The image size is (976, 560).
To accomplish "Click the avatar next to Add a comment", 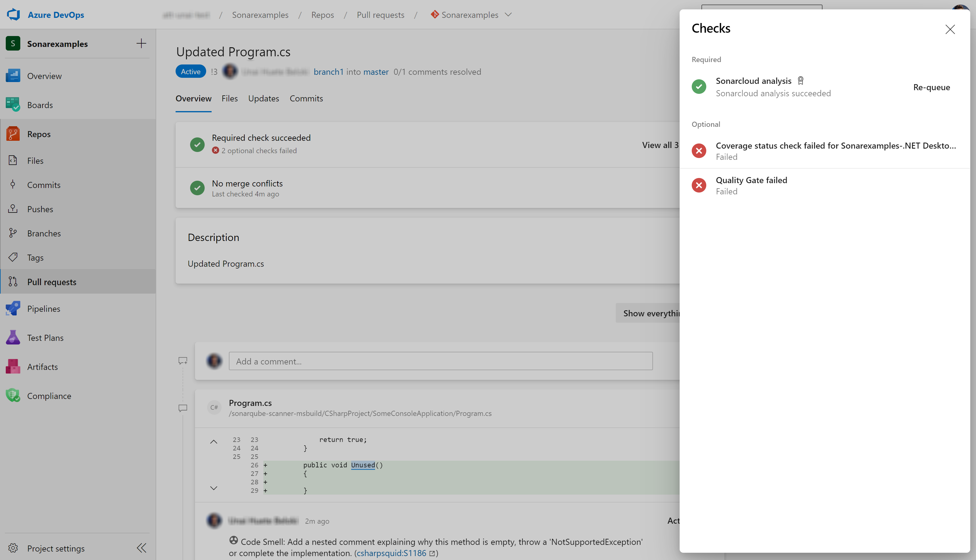I will click(214, 361).
